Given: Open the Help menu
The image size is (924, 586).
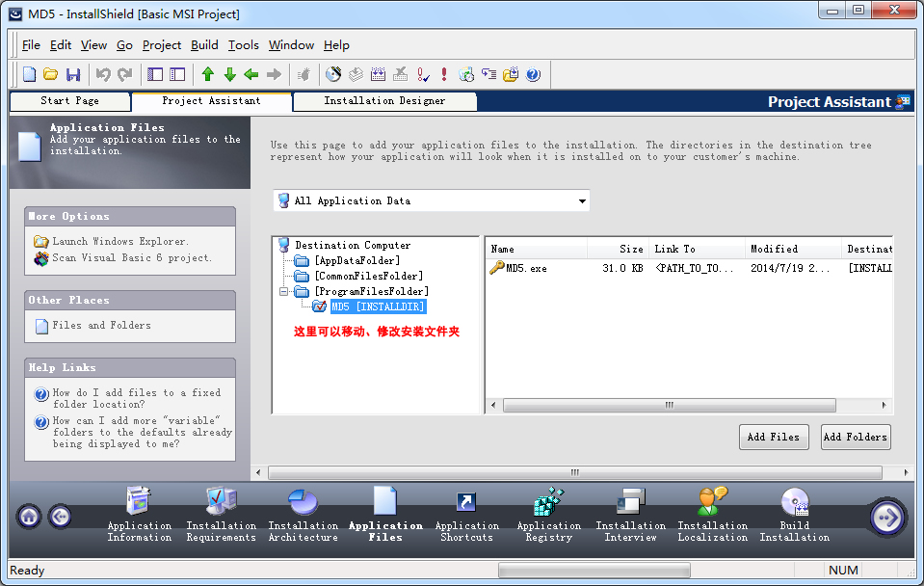Looking at the screenshot, I should click(336, 45).
